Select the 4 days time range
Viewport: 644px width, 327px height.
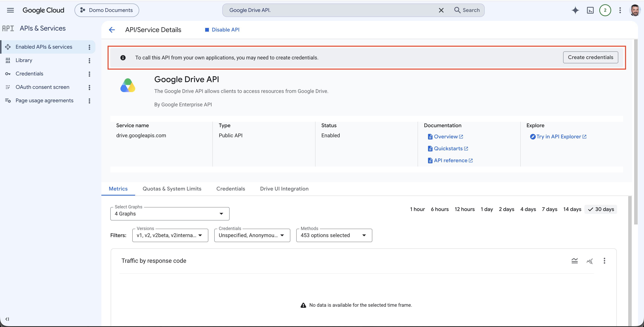528,209
